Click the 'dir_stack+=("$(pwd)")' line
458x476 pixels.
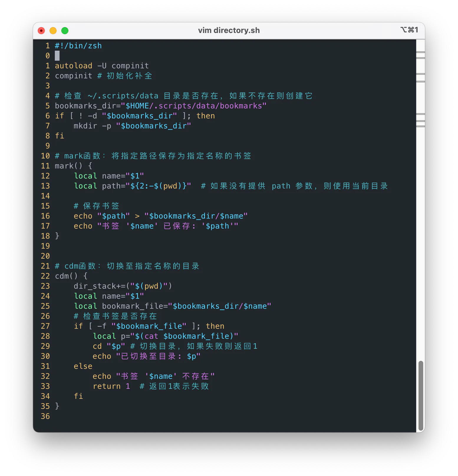(x=123, y=286)
